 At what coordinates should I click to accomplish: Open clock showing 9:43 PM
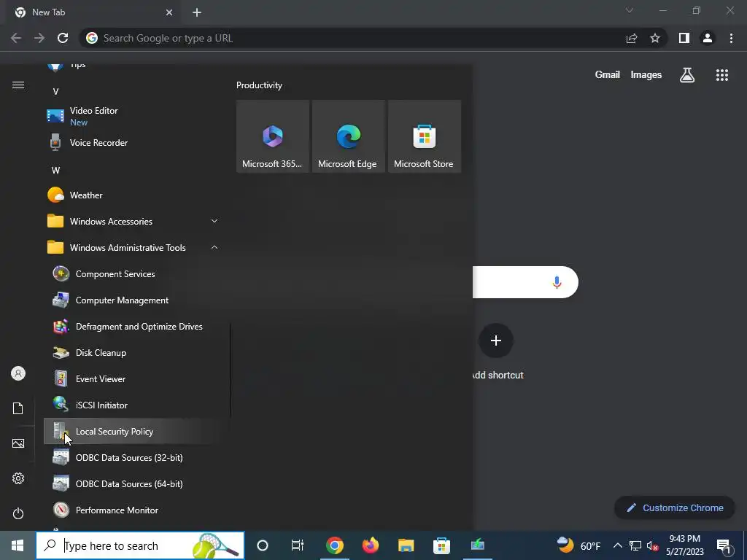point(684,545)
